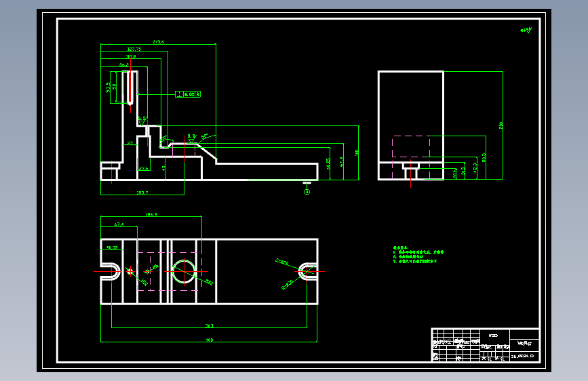Click the technical requirements note text
The width and height of the screenshot is (588, 381).
418,255
